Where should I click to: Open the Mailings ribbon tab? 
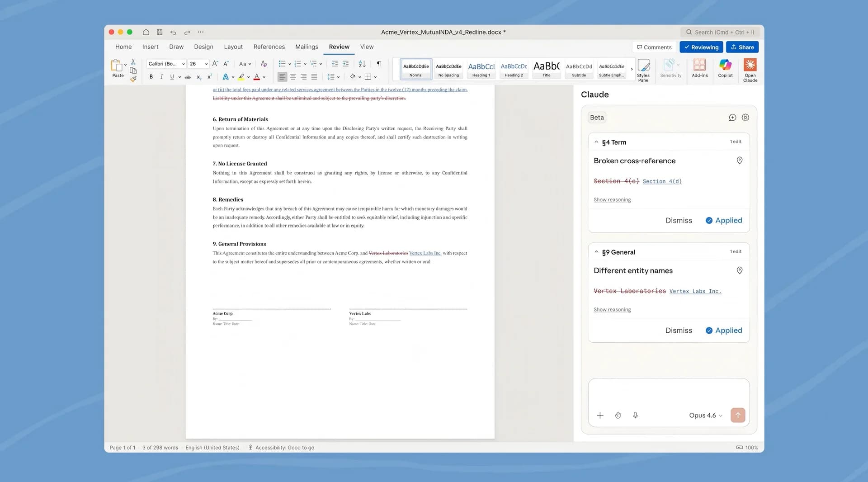(307, 47)
